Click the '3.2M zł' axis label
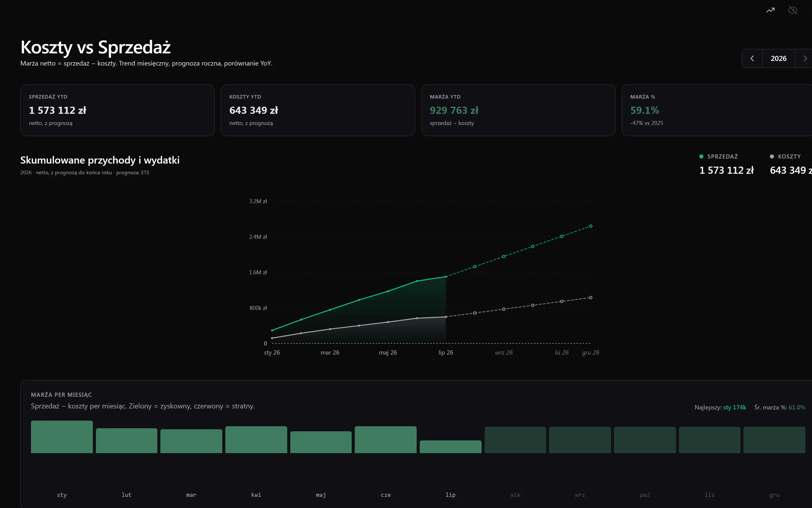Image resolution: width=812 pixels, height=508 pixels. tap(258, 201)
